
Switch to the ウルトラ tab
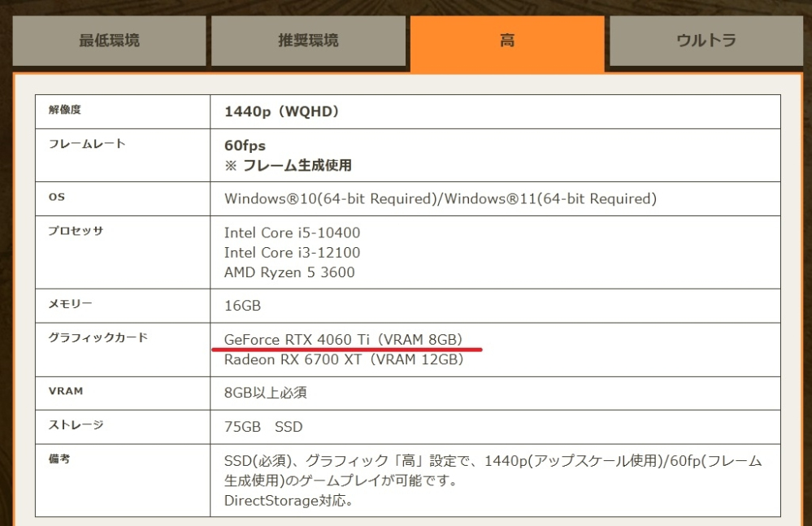[706, 41]
